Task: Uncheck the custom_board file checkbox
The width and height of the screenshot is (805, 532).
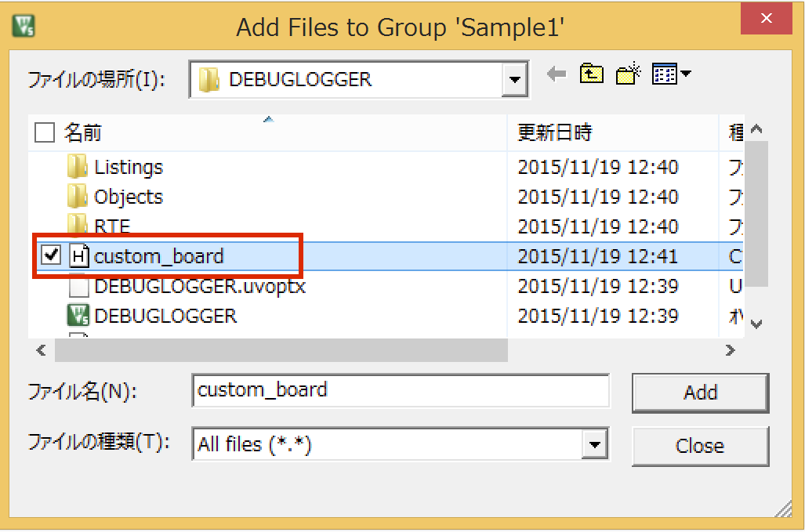Action: click(x=51, y=256)
